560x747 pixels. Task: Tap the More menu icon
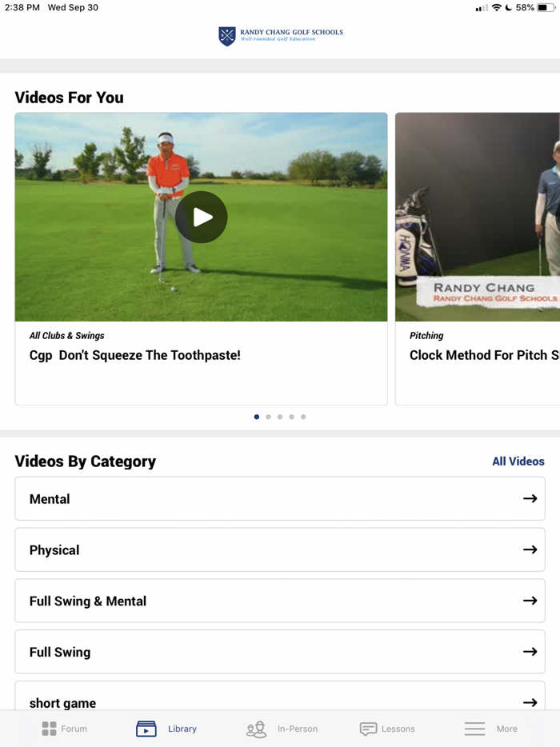tap(474, 729)
